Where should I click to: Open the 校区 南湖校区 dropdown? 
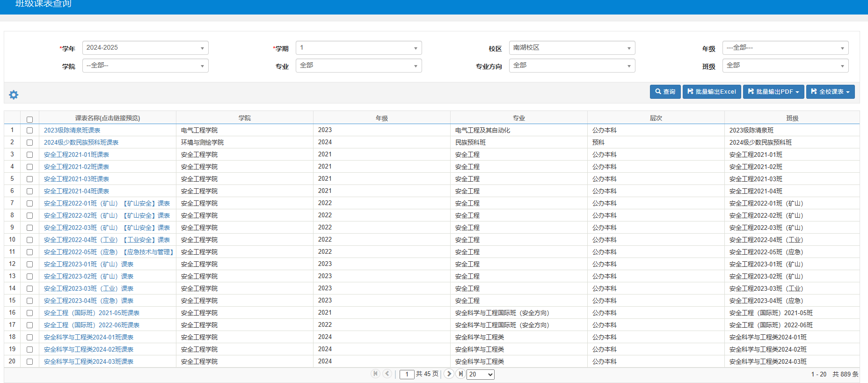click(x=572, y=48)
